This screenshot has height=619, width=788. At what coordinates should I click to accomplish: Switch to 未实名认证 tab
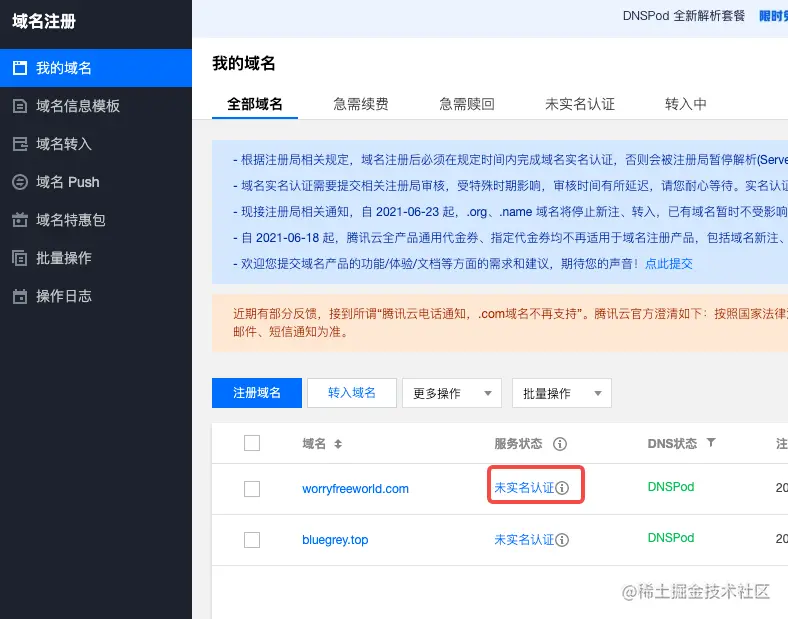(x=580, y=104)
